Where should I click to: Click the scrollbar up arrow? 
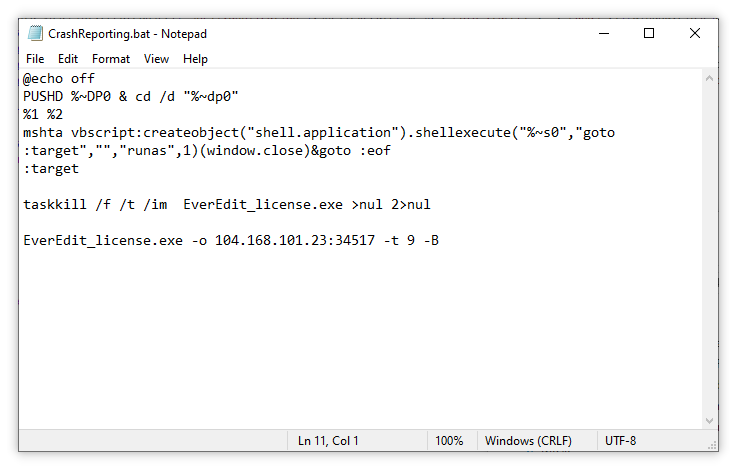click(709, 78)
